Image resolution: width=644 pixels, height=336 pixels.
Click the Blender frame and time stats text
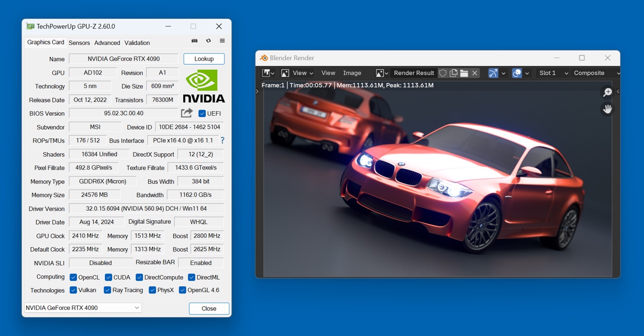pos(347,85)
